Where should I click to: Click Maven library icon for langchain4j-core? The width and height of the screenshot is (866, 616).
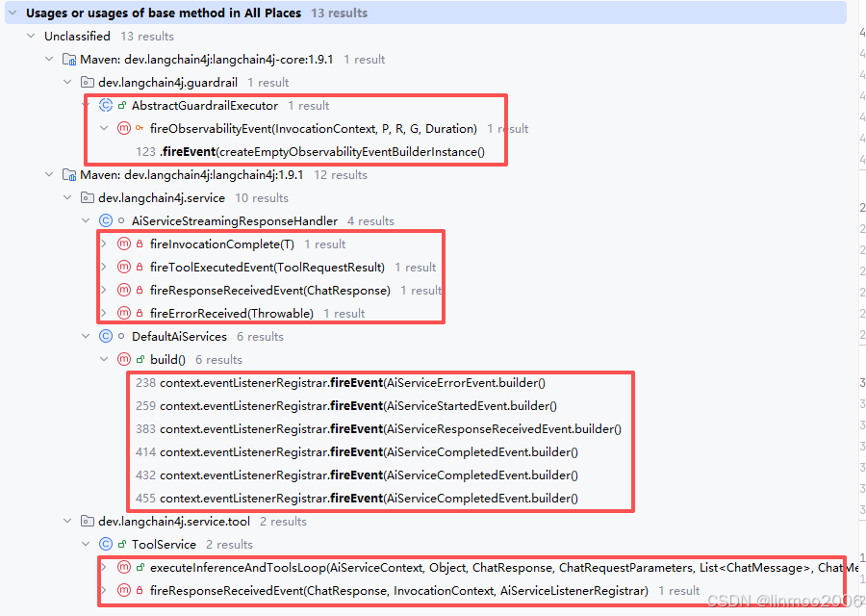pos(69,59)
